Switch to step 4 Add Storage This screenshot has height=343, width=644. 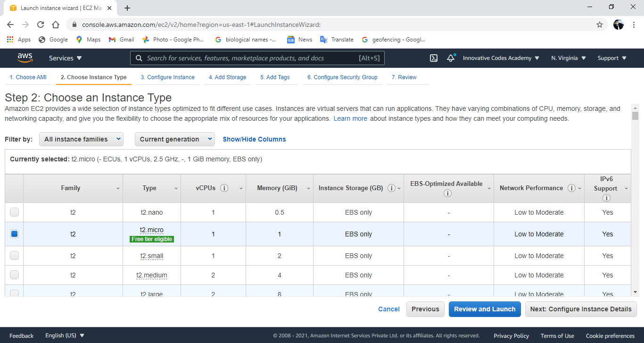[227, 77]
